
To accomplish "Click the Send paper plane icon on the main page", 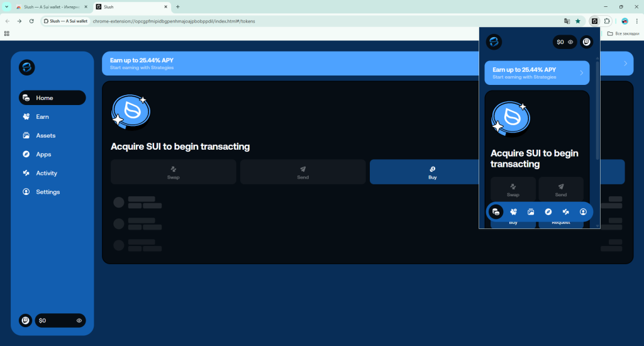I will coord(303,169).
